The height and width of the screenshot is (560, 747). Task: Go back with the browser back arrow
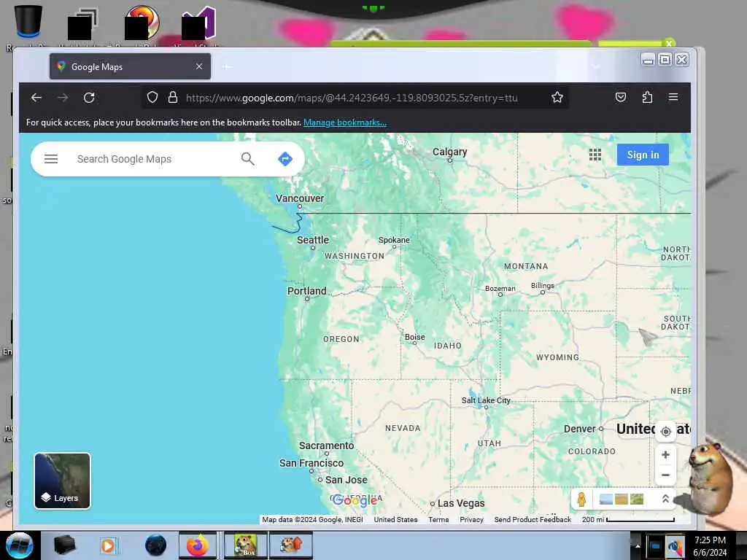pyautogui.click(x=36, y=98)
